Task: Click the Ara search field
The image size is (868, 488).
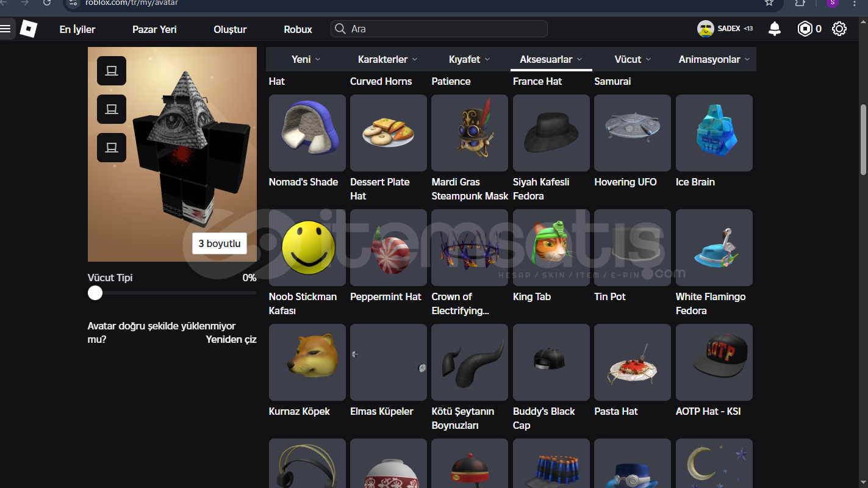Action: point(439,29)
